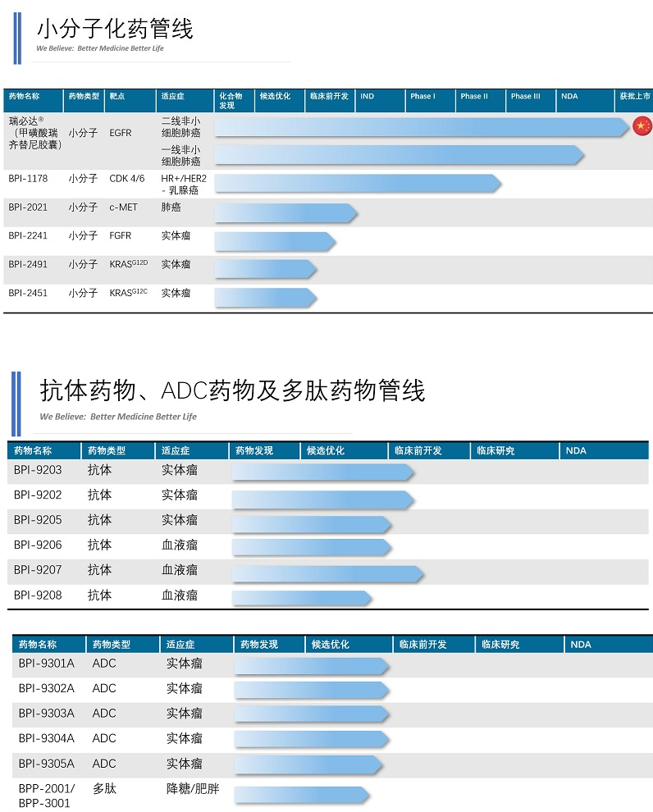Click the BPI-9206 antibody name

38,545
